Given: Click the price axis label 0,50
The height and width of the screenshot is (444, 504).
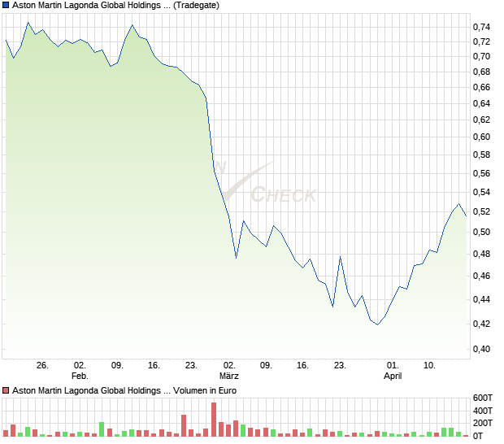Looking at the screenshot, I should [481, 232].
